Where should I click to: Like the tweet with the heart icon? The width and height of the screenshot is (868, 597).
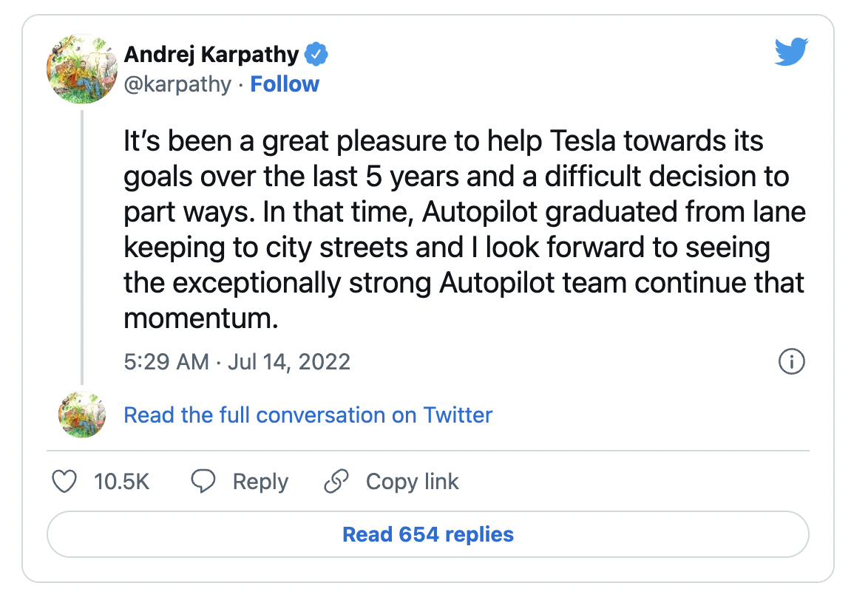pos(65,482)
